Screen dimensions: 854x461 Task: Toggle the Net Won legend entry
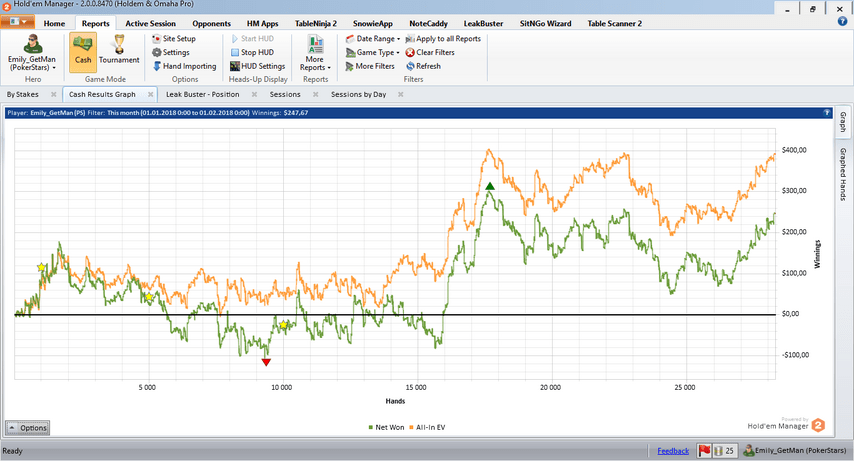click(387, 427)
